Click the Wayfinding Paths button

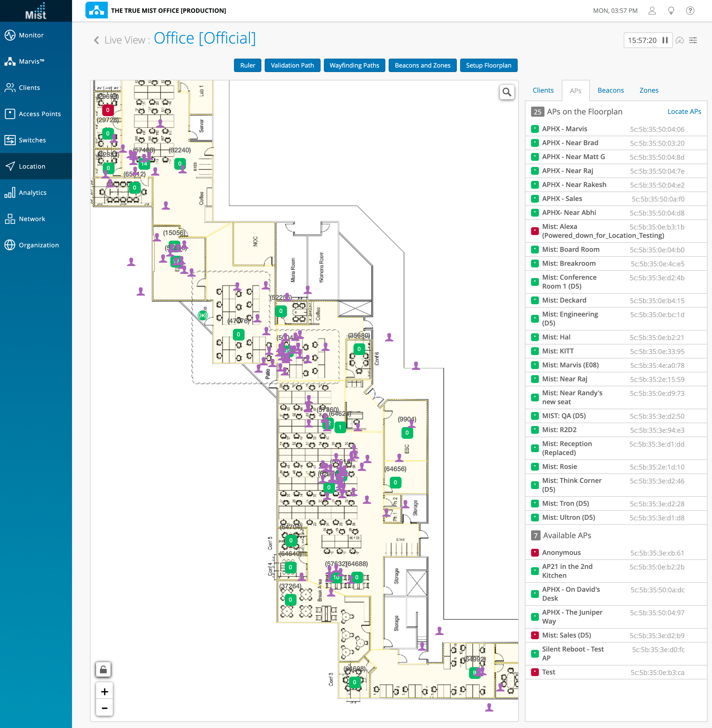354,65
